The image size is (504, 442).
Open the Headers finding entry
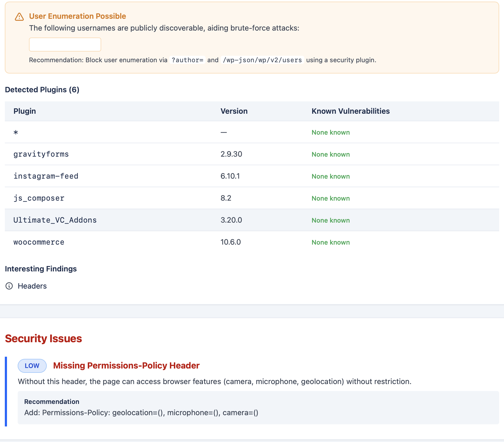[x=32, y=286]
